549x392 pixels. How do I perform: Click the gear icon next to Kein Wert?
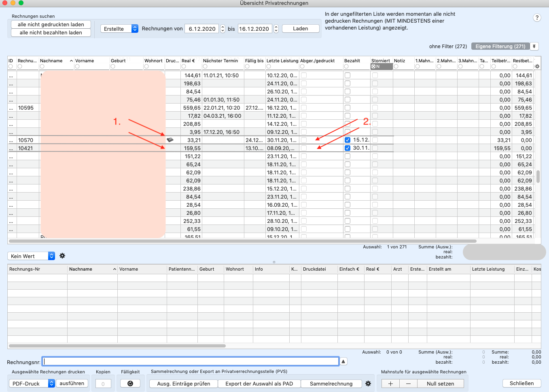[x=62, y=256]
